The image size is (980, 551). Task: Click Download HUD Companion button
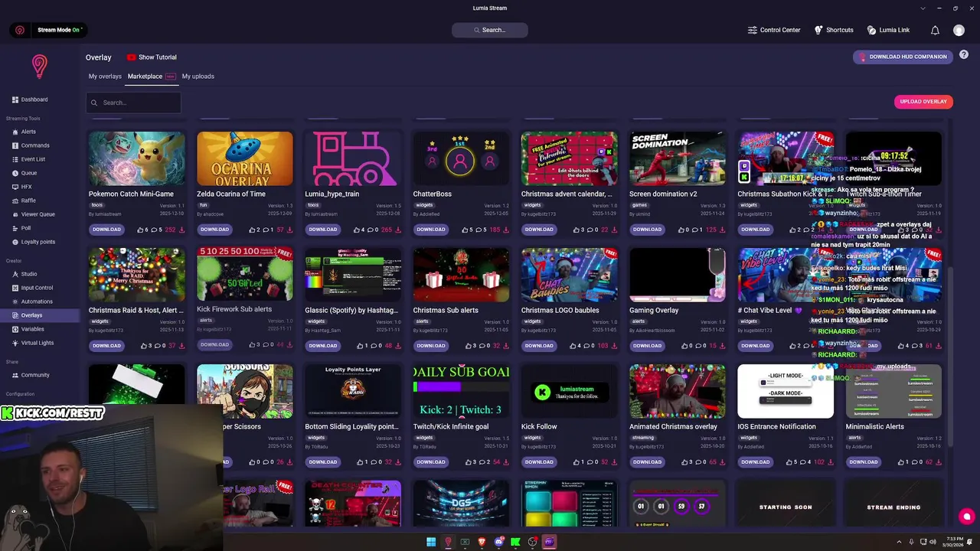(903, 57)
